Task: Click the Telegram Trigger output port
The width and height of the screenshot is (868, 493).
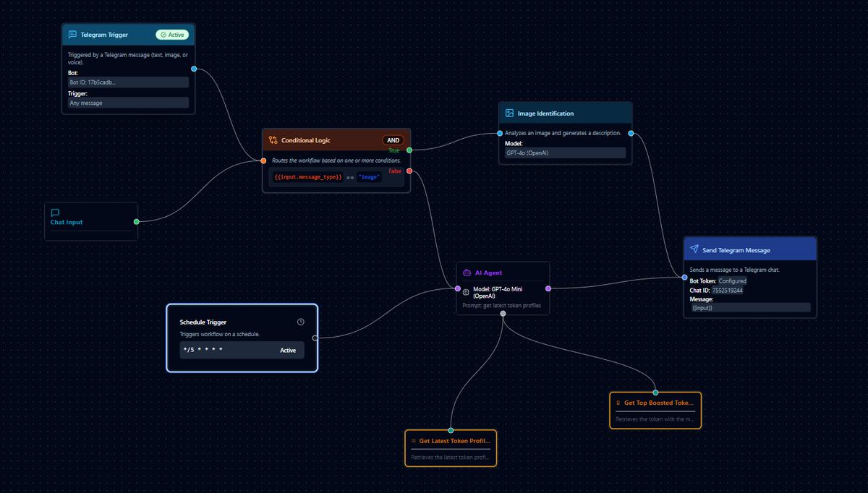Action: (194, 69)
